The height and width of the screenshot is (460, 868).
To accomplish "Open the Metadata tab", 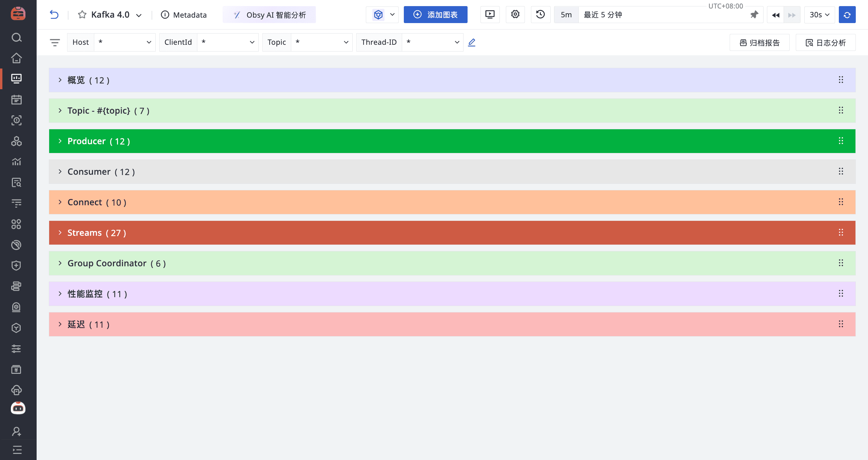I will point(184,15).
